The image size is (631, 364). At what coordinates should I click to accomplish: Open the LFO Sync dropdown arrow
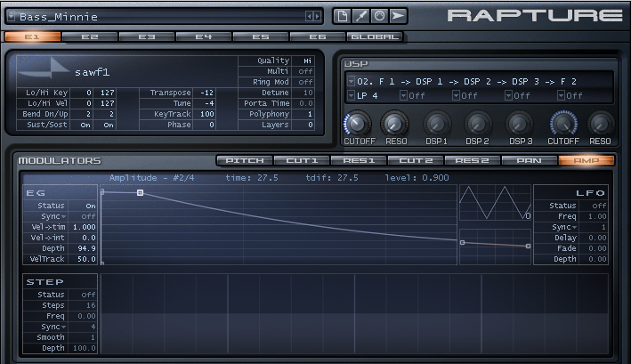pyautogui.click(x=575, y=227)
